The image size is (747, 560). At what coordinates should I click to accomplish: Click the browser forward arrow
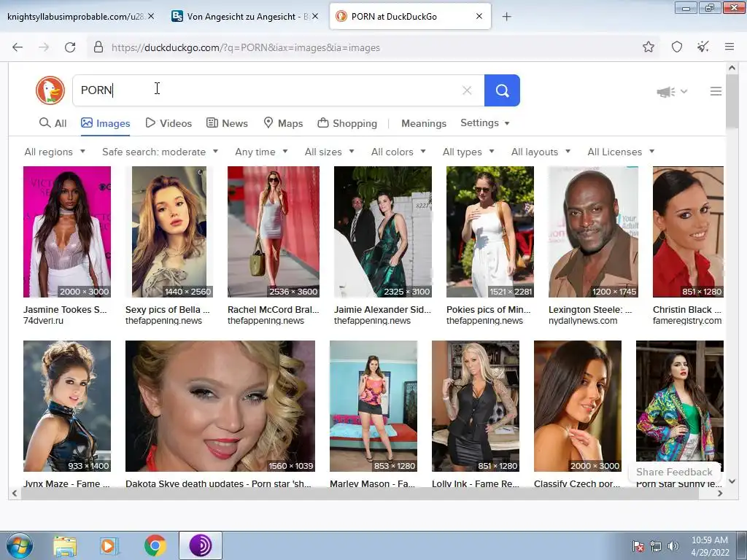[44, 47]
